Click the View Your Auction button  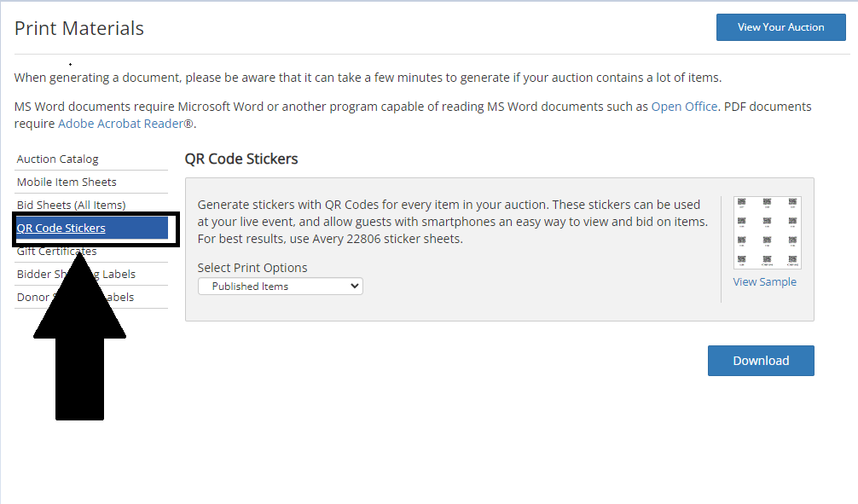781,27
